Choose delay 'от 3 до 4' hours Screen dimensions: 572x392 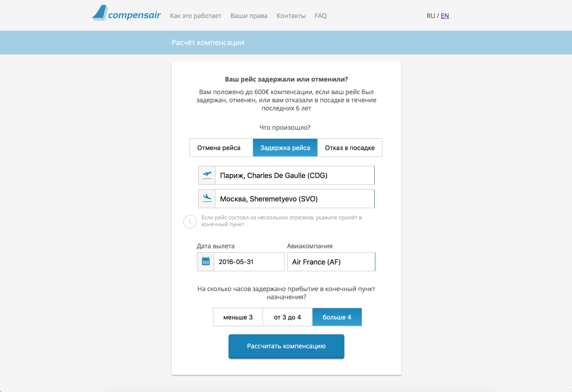[x=288, y=317]
